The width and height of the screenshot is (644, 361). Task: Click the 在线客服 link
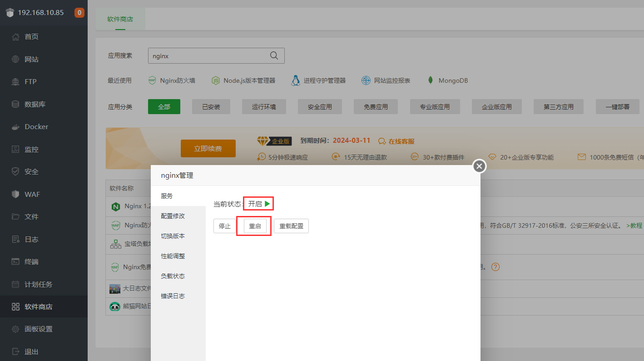(396, 141)
